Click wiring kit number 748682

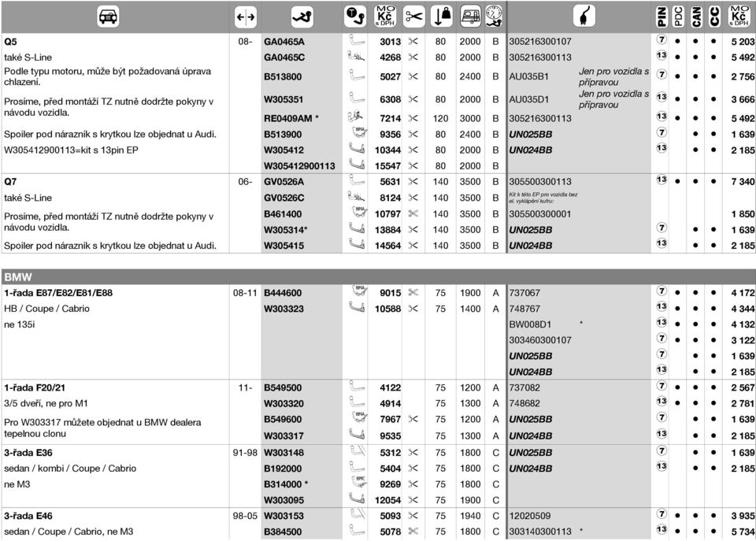click(x=524, y=403)
